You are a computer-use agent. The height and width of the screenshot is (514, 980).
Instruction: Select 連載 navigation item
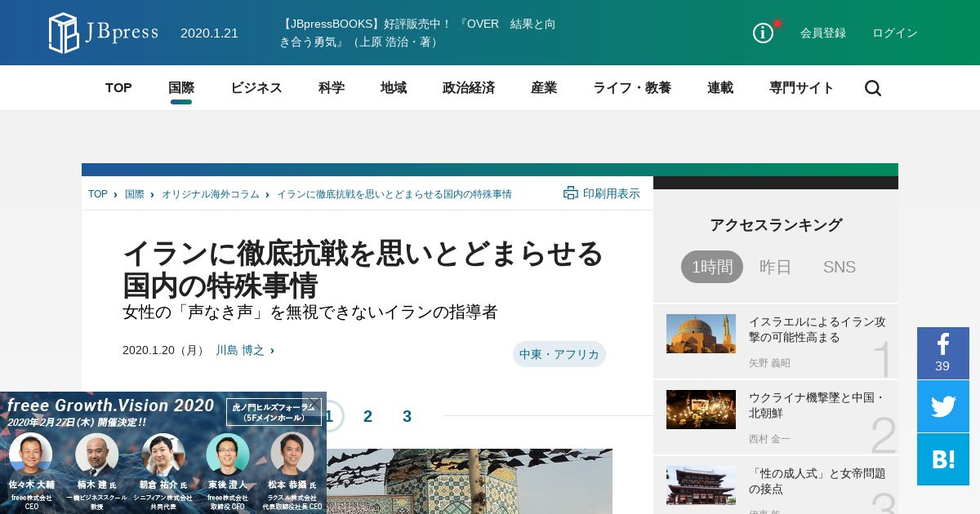pyautogui.click(x=720, y=88)
